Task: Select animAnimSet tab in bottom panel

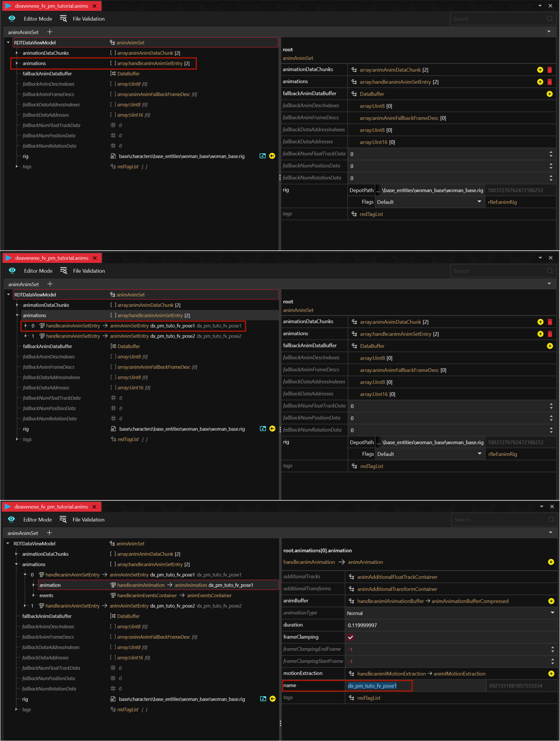Action: coord(23,533)
